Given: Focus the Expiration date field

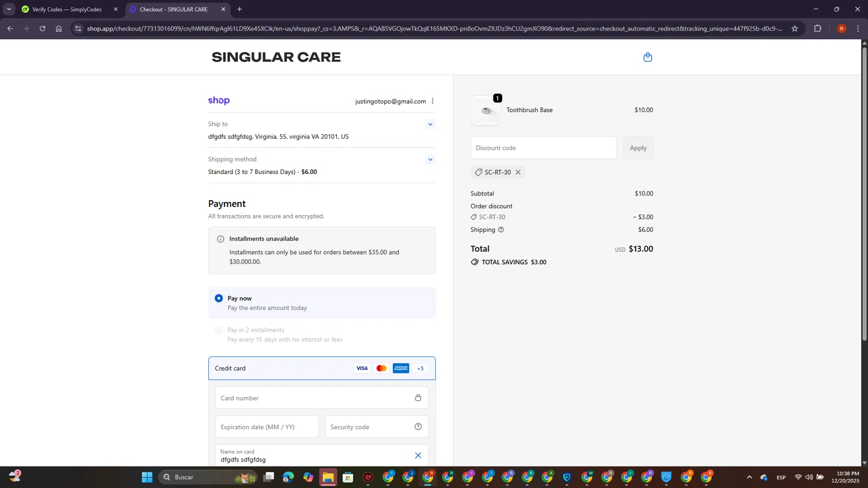Looking at the screenshot, I should (x=267, y=427).
